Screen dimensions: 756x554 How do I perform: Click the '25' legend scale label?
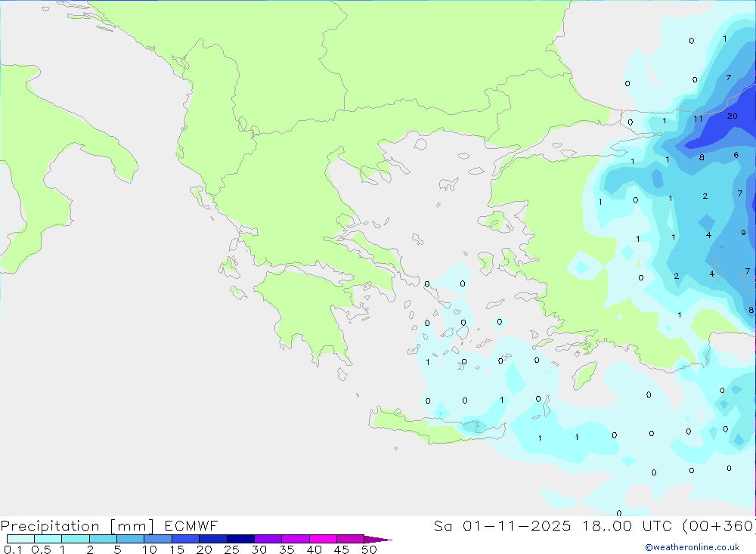pyautogui.click(x=232, y=549)
